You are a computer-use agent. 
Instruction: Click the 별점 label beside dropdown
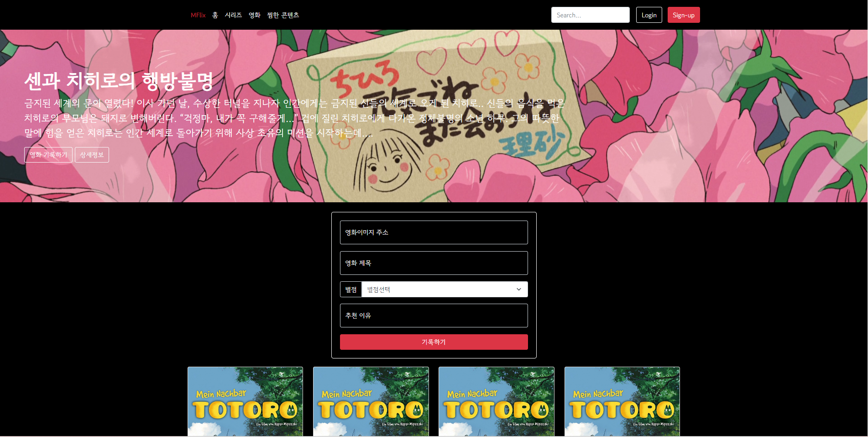click(x=351, y=290)
